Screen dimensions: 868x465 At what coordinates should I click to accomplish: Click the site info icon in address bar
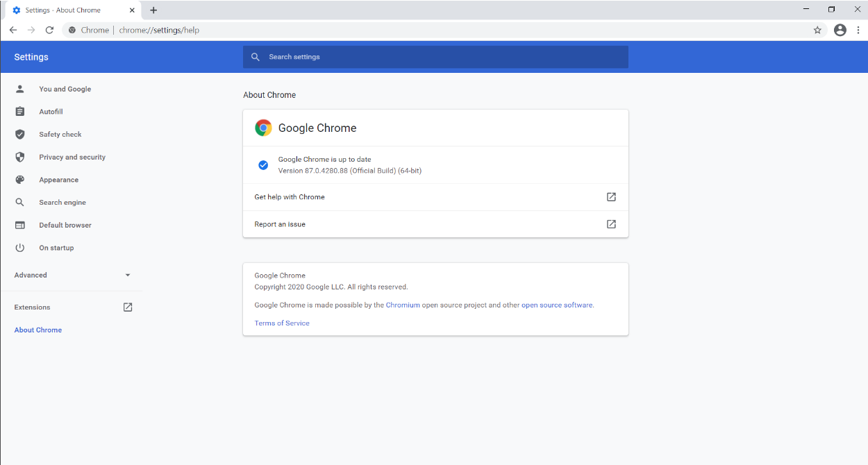[72, 30]
